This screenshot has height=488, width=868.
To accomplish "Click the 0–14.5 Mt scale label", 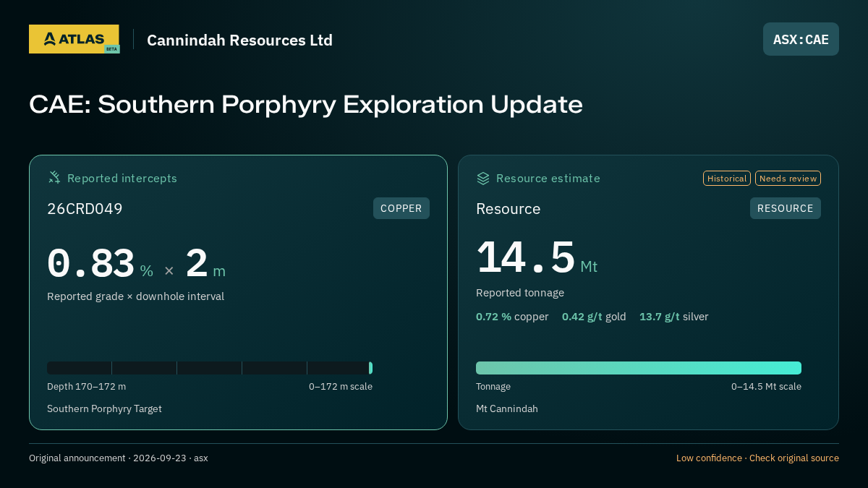I will pyautogui.click(x=766, y=387).
